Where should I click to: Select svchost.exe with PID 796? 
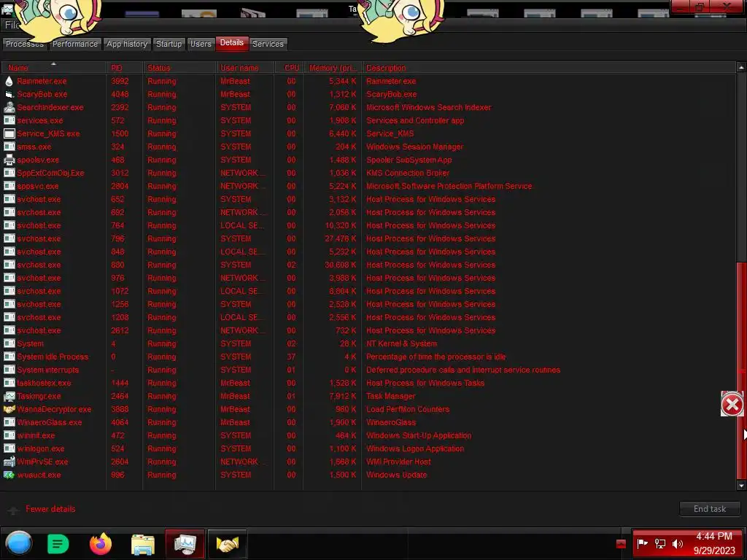point(368,238)
